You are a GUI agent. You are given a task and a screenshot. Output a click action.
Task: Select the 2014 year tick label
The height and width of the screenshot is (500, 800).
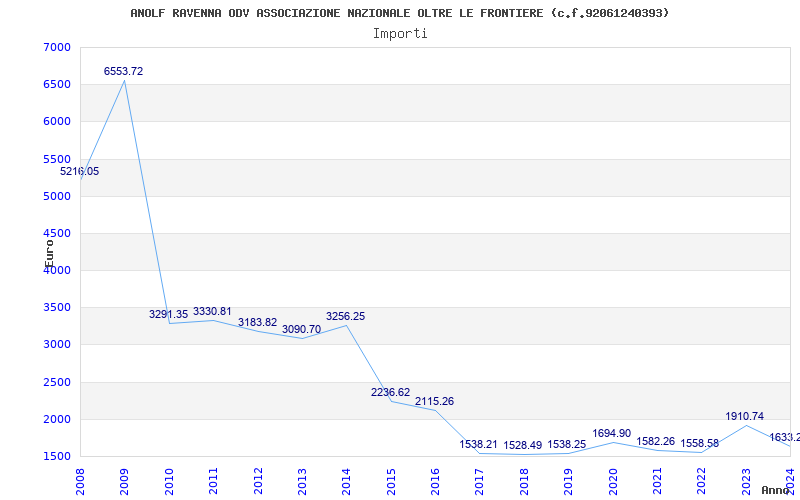[x=347, y=479]
